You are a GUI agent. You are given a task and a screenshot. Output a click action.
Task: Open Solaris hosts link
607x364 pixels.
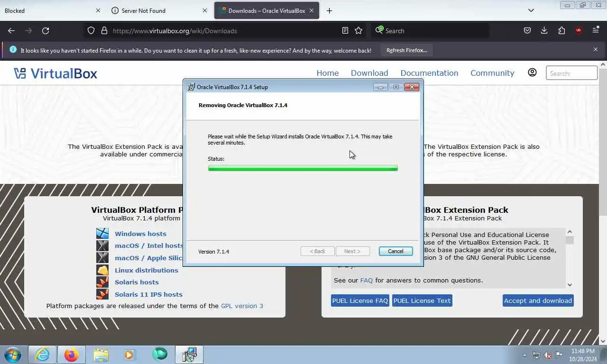(137, 282)
